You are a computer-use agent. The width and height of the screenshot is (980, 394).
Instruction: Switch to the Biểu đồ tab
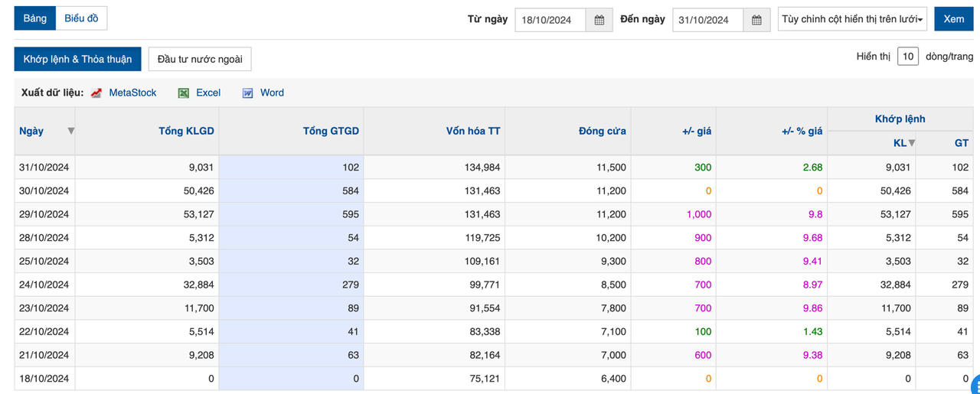coord(81,18)
